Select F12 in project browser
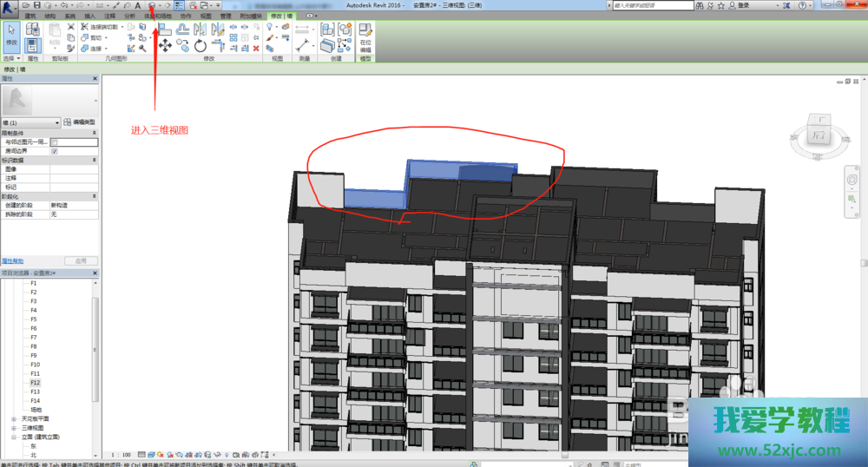 coord(36,382)
